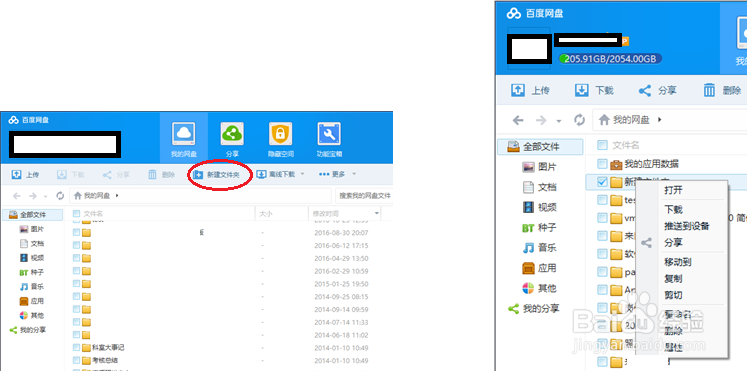Click the 搜索我的网盘文件 search field
747x371 pixels.
(x=364, y=195)
